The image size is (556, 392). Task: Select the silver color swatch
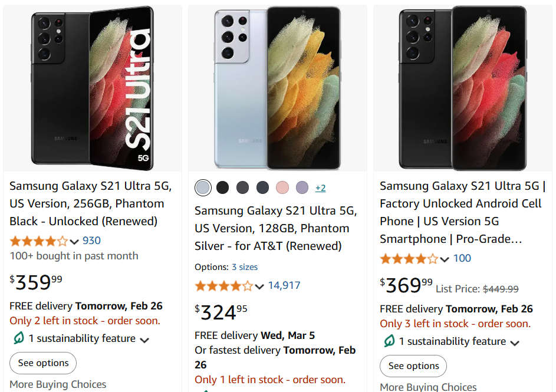(x=203, y=187)
